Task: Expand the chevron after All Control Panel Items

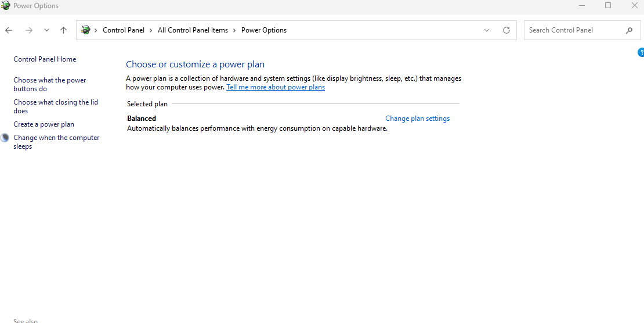Action: pyautogui.click(x=234, y=30)
